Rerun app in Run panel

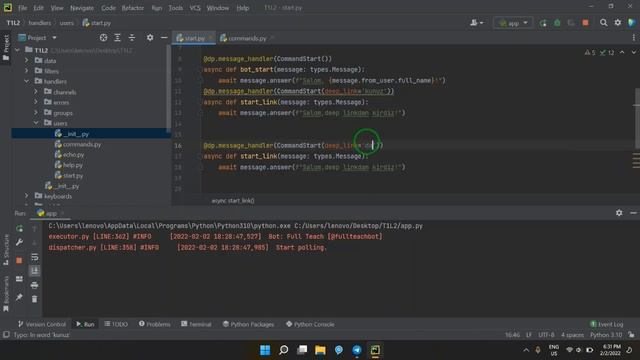[19, 229]
